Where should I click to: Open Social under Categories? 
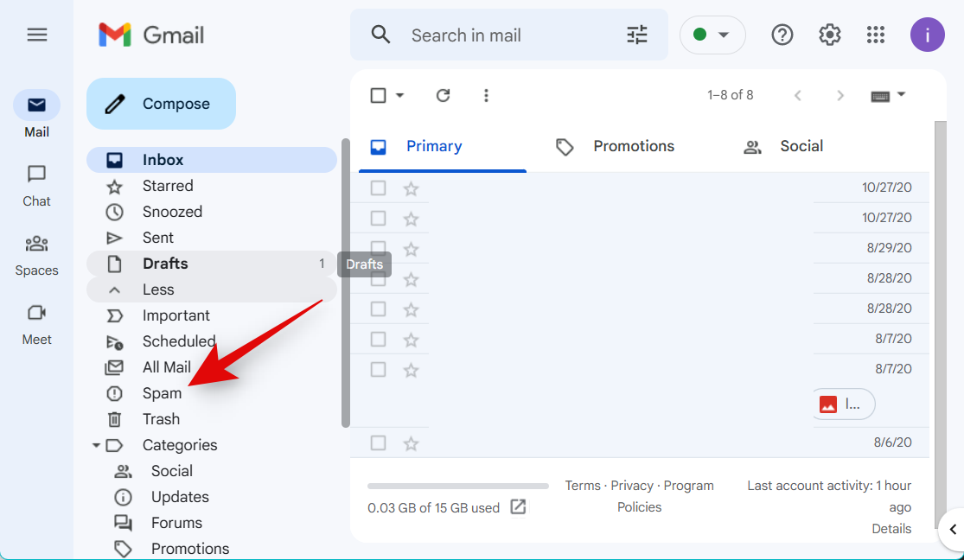coord(212,471)
